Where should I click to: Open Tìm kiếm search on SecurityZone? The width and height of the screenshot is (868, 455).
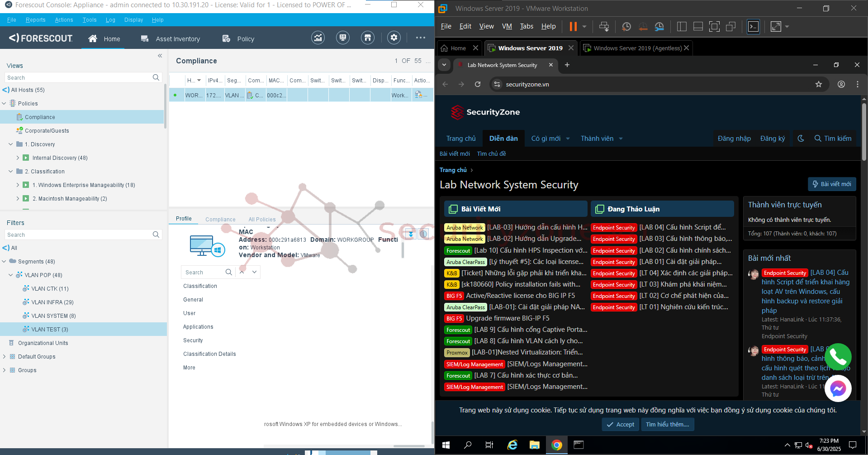pyautogui.click(x=833, y=139)
